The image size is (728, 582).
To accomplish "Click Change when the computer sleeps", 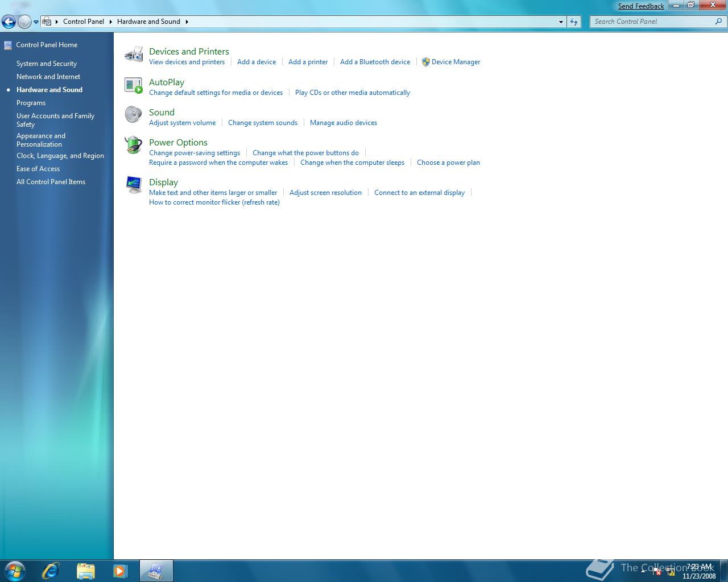I will point(352,163).
